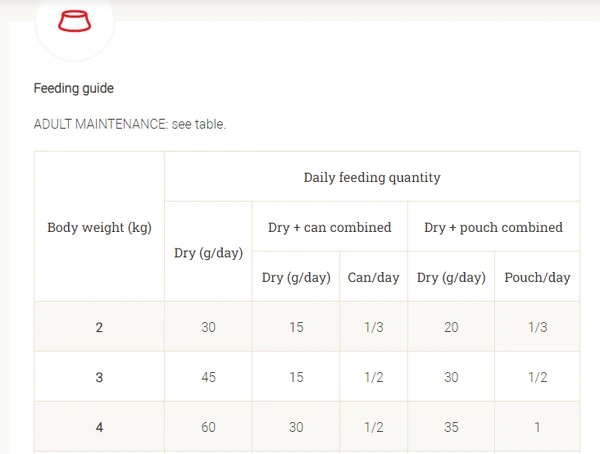Click the Daily feeding quantity header
Image resolution: width=600 pixels, height=454 pixels.
pyautogui.click(x=372, y=177)
